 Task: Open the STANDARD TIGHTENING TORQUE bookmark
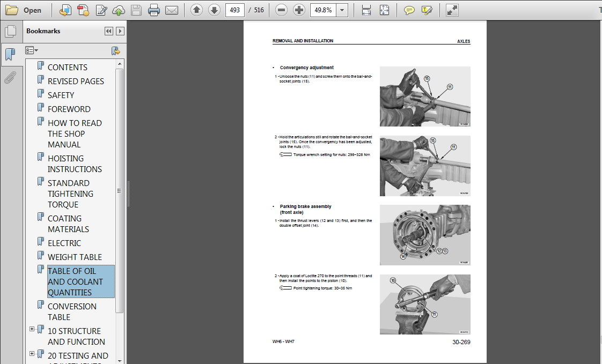click(x=70, y=194)
